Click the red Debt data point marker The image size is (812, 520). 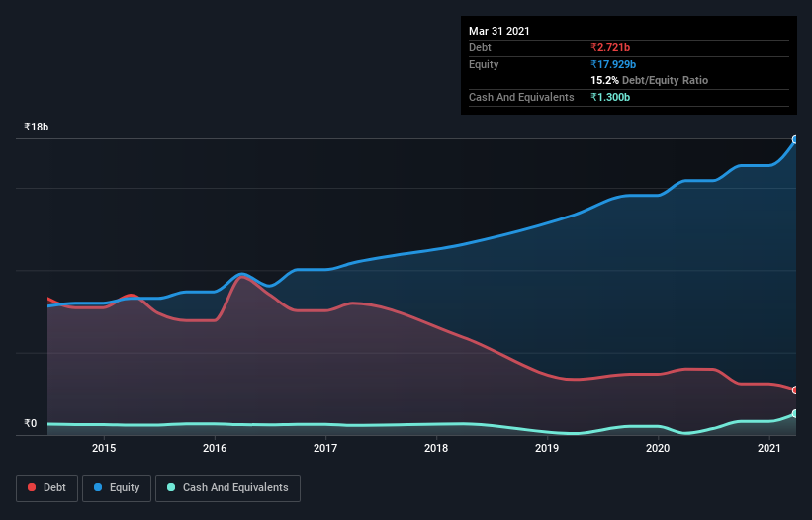pos(796,390)
